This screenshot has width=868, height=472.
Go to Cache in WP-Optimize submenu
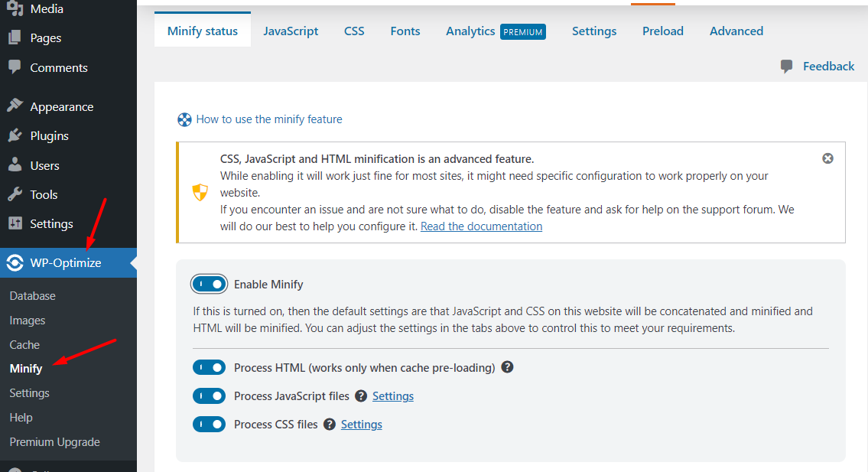tap(24, 345)
